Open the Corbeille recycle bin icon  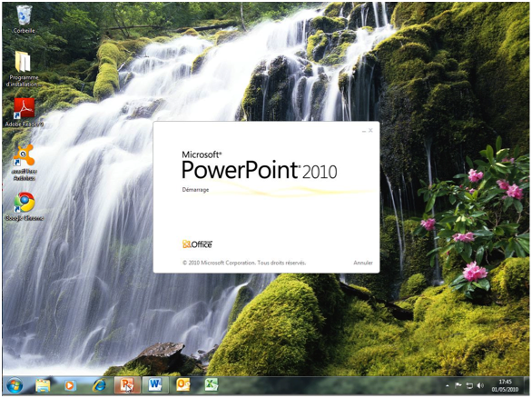point(24,19)
